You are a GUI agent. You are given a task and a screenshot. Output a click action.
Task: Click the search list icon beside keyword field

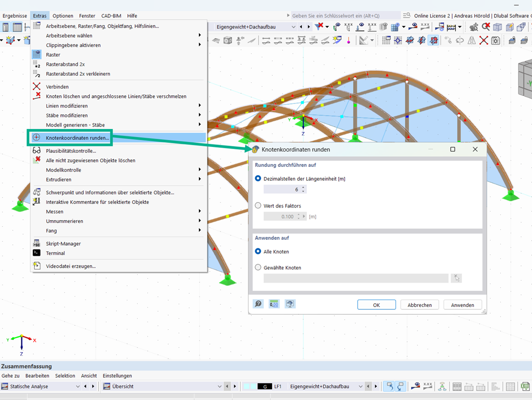pos(407,15)
